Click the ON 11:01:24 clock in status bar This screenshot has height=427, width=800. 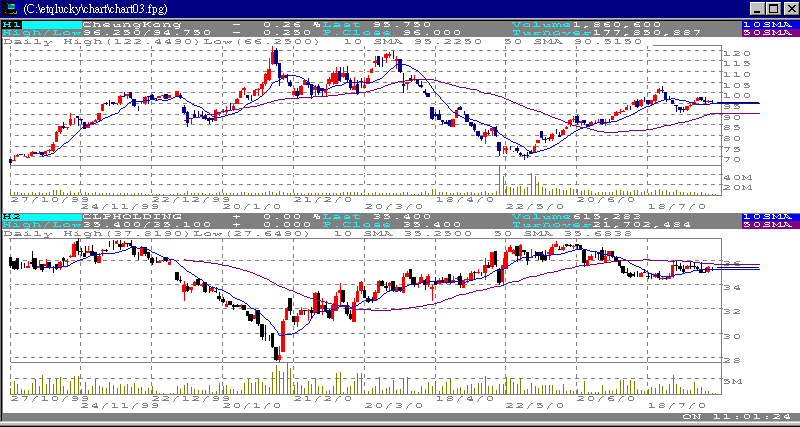737,417
